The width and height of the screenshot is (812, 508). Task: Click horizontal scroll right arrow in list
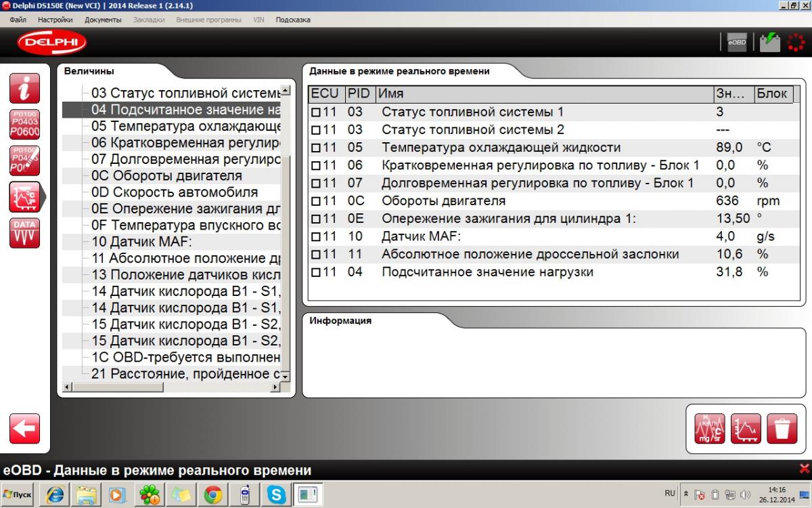(275, 387)
